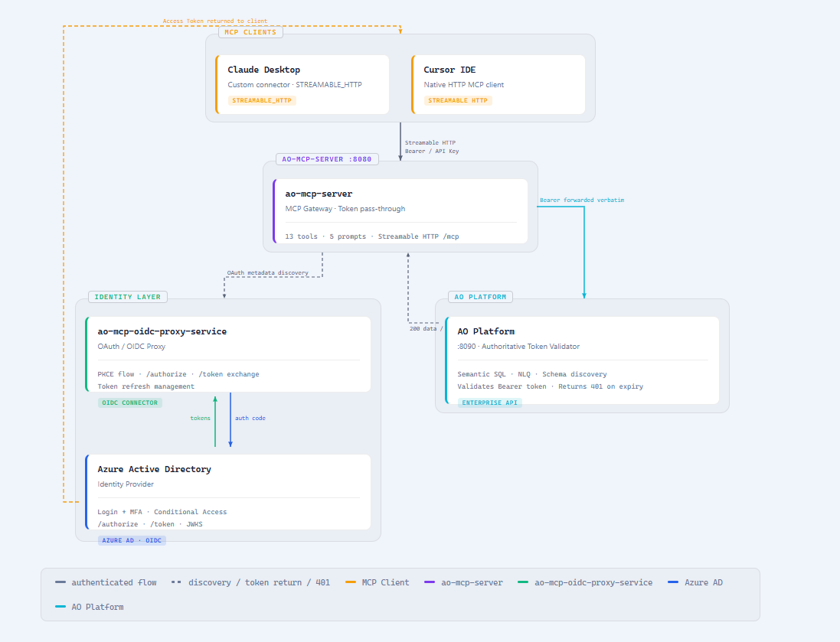
Task: Click "Custom connector · STREAMABLE_HTTP" subtitle text
Action: tap(295, 85)
